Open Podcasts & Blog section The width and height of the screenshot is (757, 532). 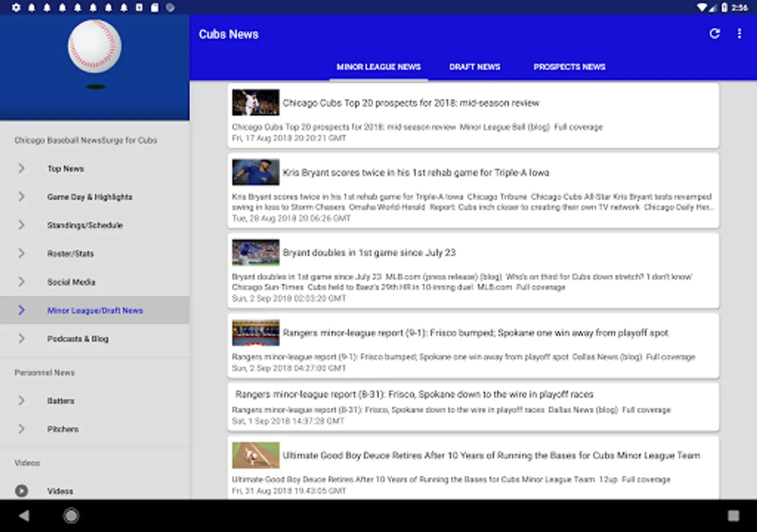click(95, 339)
